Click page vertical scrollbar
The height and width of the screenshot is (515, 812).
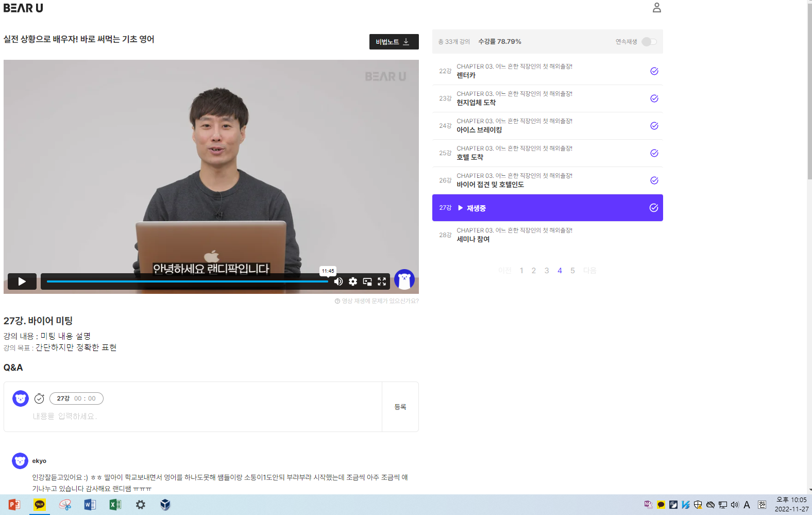coord(809,93)
